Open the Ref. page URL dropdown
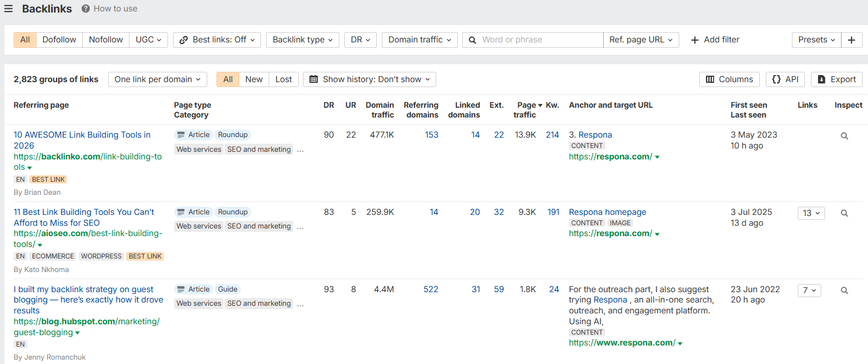The height and width of the screenshot is (364, 868). [x=641, y=40]
